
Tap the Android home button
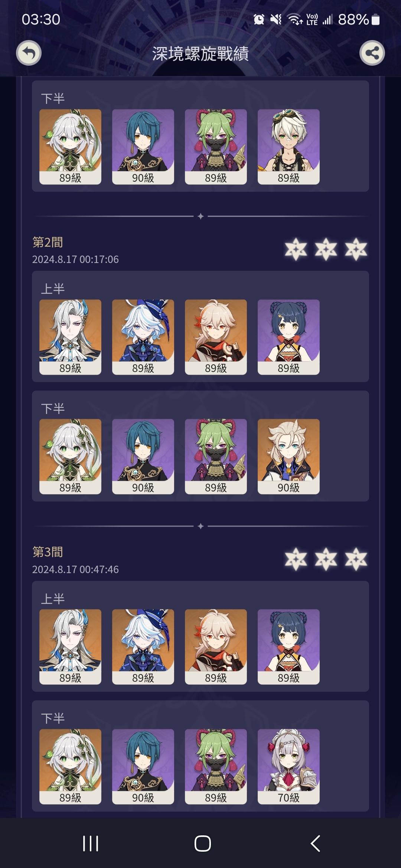pos(203,843)
